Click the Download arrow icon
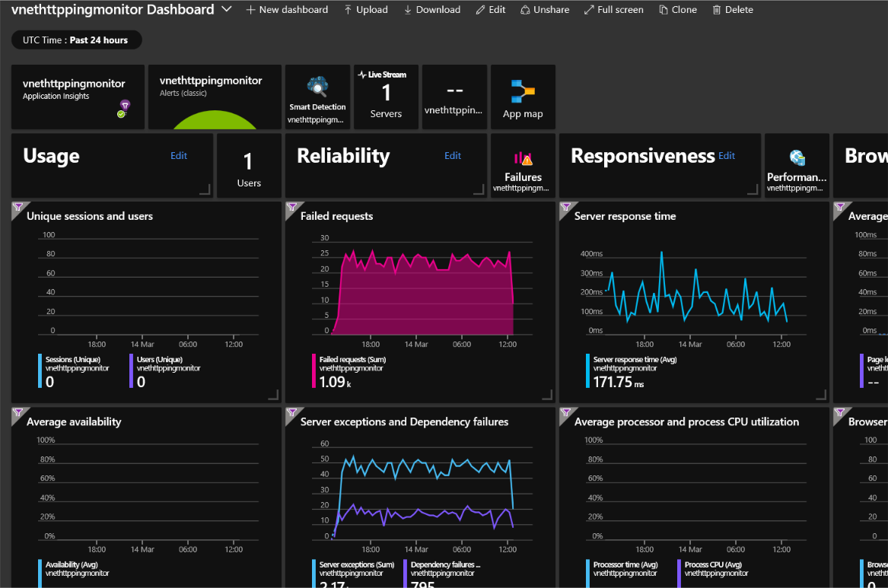888x588 pixels. tap(408, 10)
